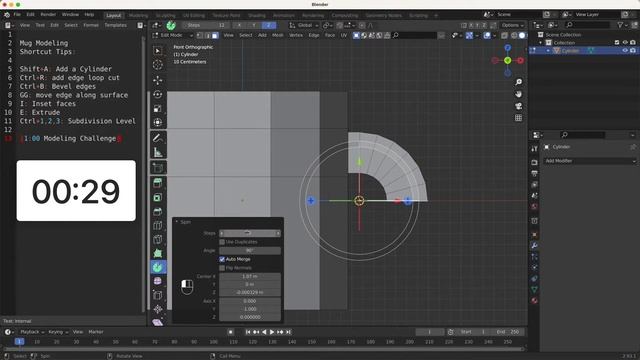Toggle the Collection exclude checkbox
The width and height of the screenshot is (640, 360).
[617, 42]
